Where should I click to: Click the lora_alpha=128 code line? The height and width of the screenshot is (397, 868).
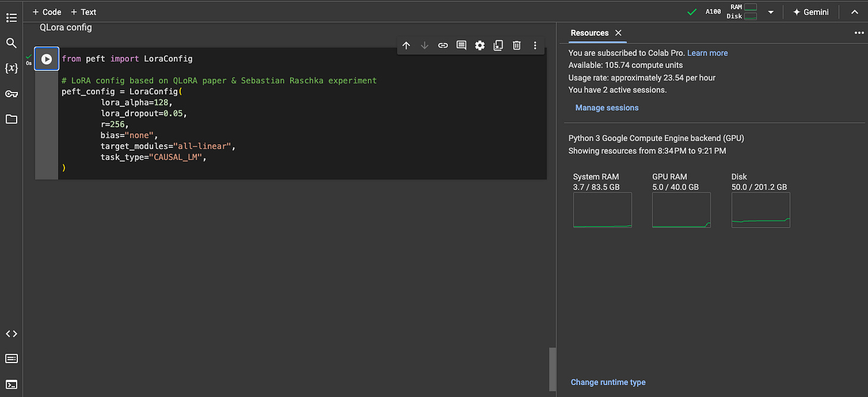[137, 102]
